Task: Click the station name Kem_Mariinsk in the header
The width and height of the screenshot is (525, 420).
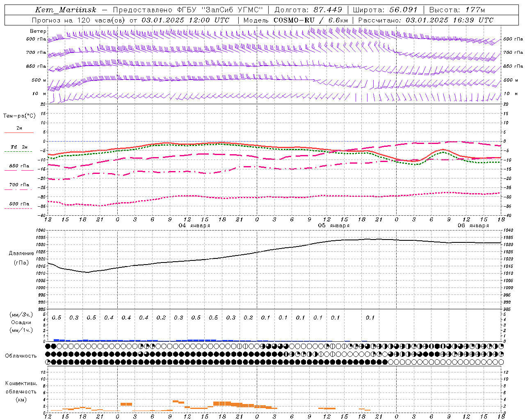Action: click(x=66, y=10)
